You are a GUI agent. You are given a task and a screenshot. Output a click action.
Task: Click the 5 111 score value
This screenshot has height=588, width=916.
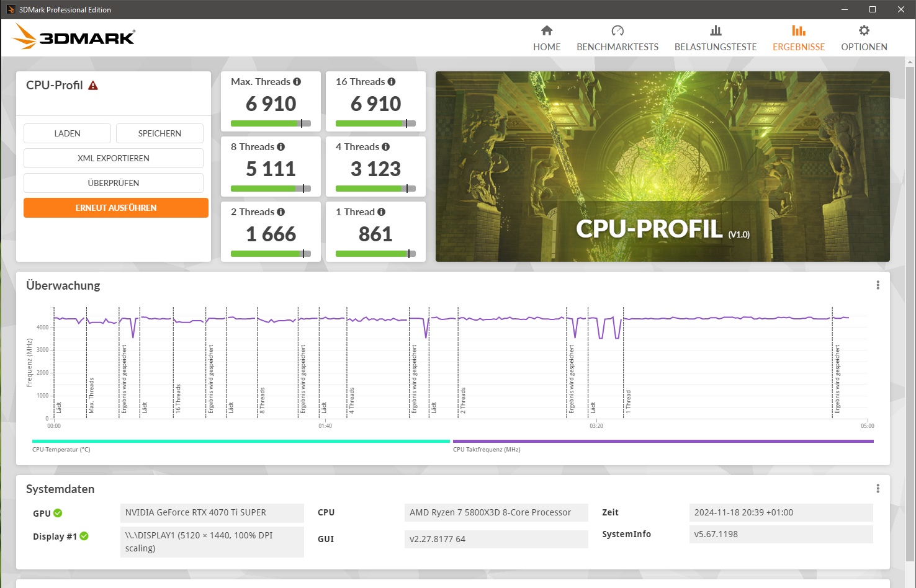(271, 169)
